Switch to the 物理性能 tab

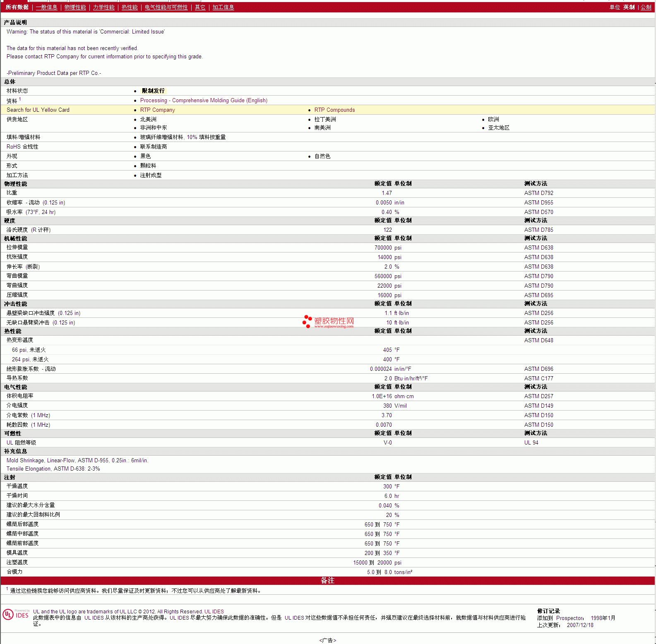75,7
